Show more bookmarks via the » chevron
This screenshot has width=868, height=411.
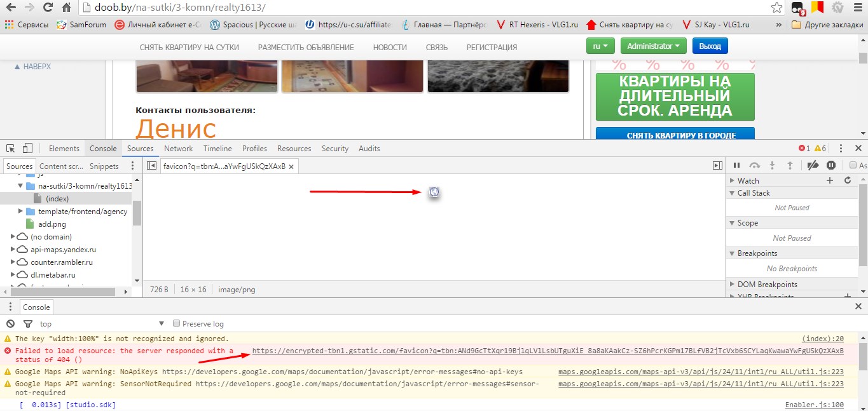(779, 25)
